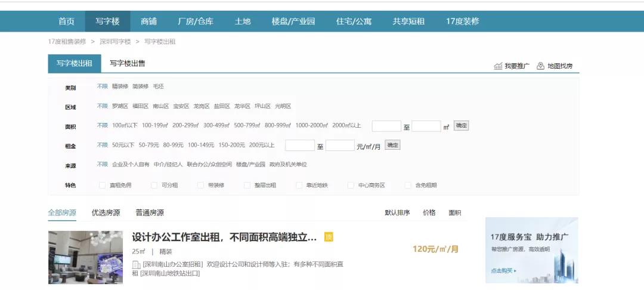
Task: Filter category by 精装修
Action: point(120,87)
